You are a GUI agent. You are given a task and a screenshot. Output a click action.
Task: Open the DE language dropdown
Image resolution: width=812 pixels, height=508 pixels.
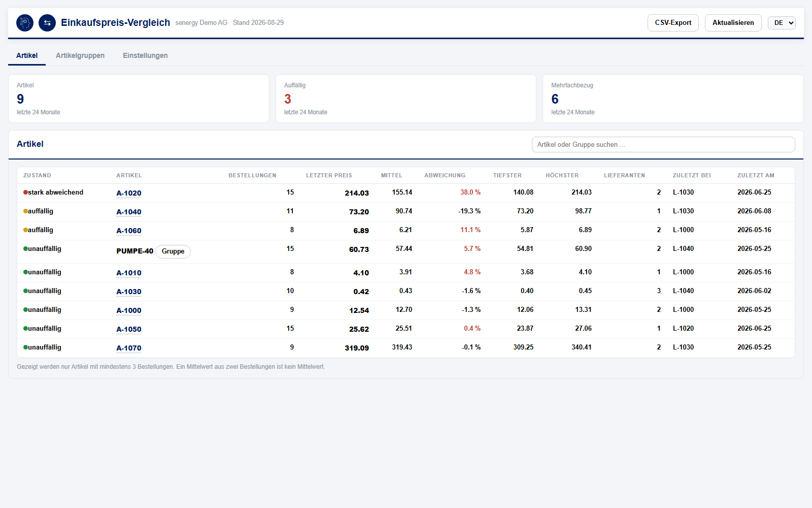[x=782, y=23]
